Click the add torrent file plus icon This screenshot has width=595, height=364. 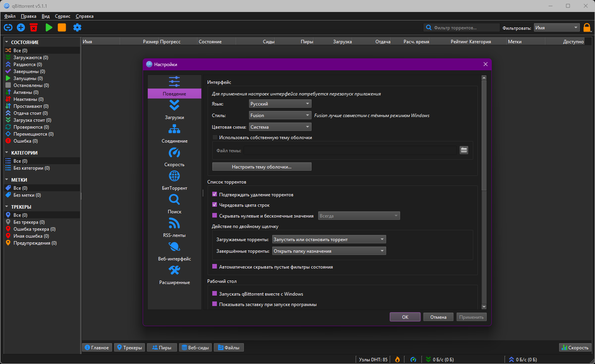21,27
